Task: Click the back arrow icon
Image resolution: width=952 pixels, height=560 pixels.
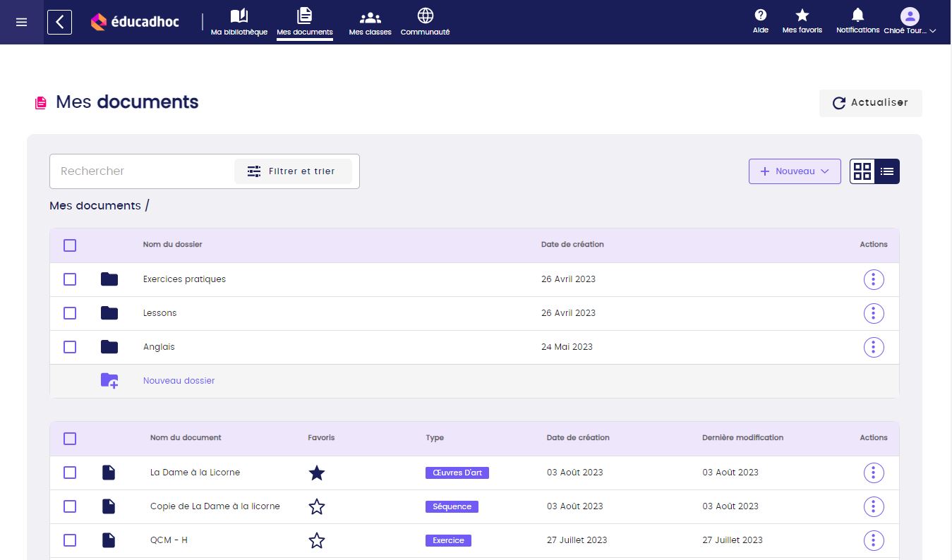Action: [x=59, y=22]
